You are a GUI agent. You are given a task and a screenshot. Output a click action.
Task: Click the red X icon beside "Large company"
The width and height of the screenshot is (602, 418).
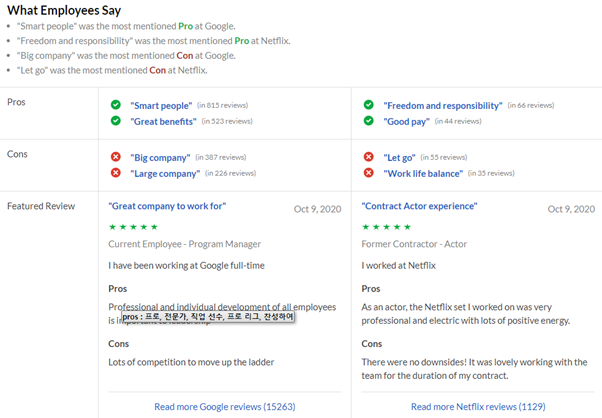point(116,173)
